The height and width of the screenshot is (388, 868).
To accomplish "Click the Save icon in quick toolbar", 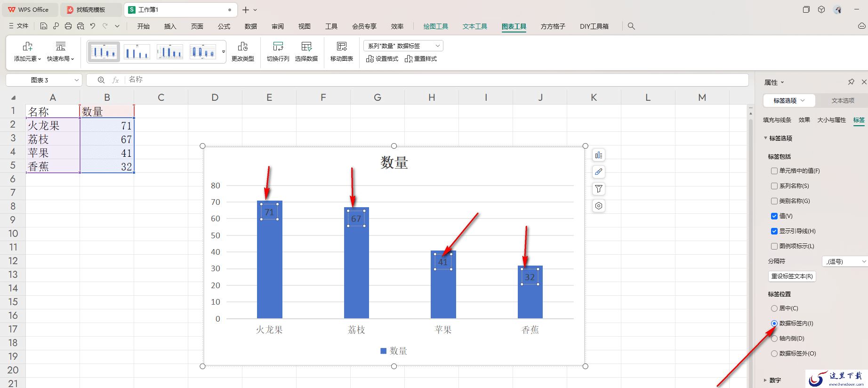I will [x=44, y=26].
